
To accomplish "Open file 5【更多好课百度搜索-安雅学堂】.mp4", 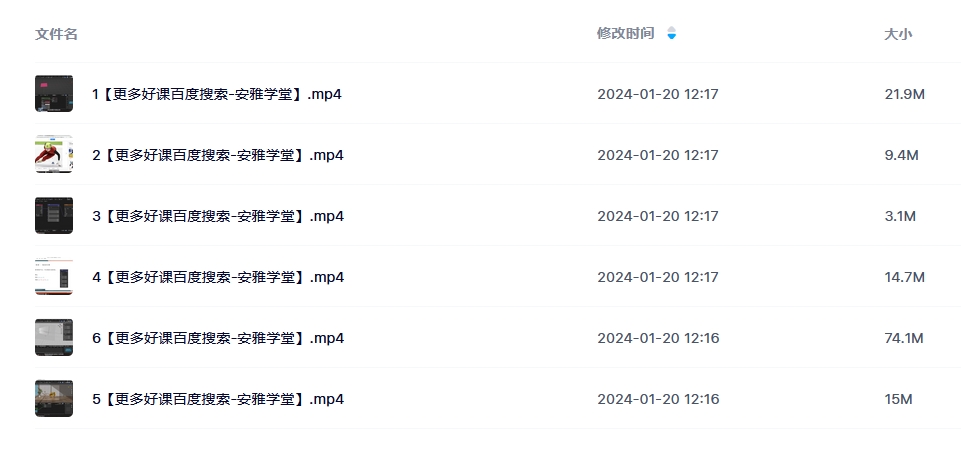I will (218, 399).
